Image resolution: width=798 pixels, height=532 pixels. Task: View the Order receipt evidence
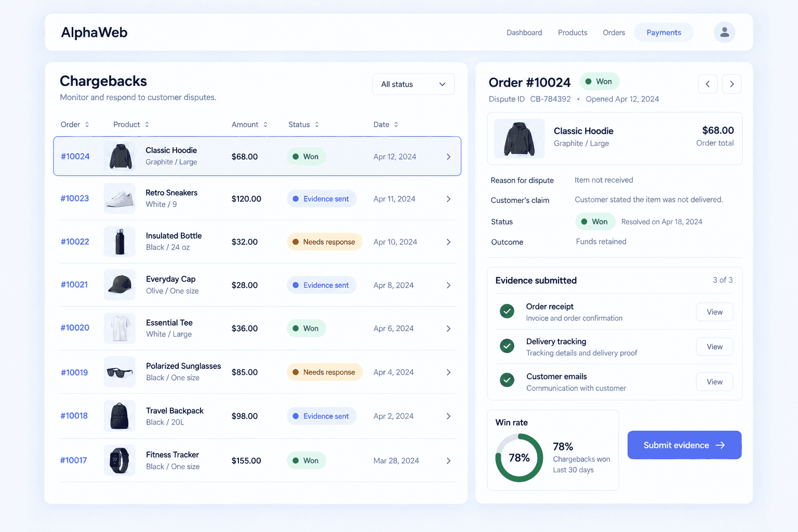point(714,312)
